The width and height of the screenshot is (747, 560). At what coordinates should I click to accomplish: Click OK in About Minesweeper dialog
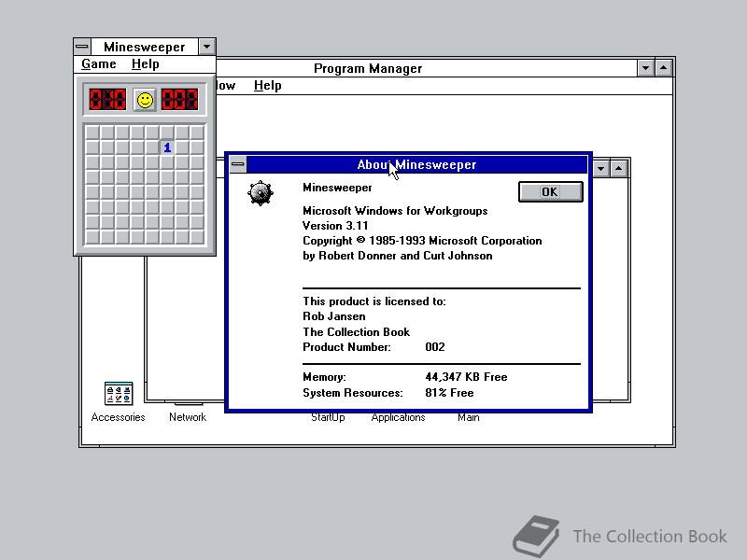[550, 192]
